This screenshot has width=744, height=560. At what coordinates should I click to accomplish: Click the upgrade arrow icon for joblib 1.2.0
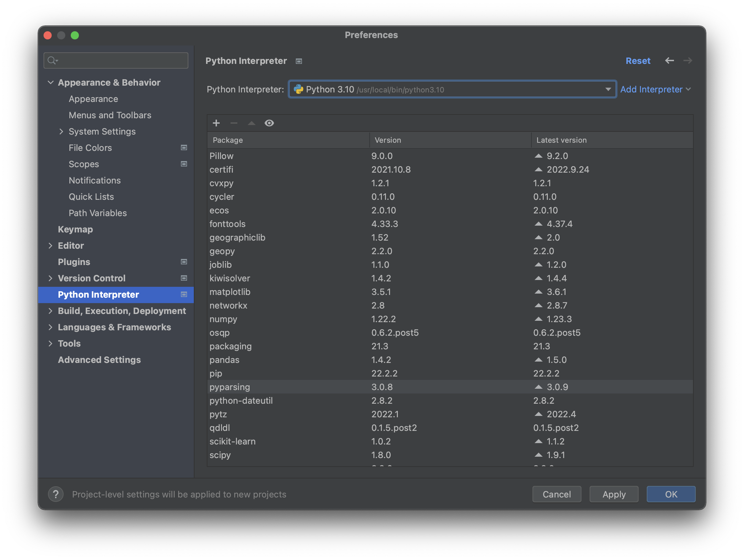538,265
